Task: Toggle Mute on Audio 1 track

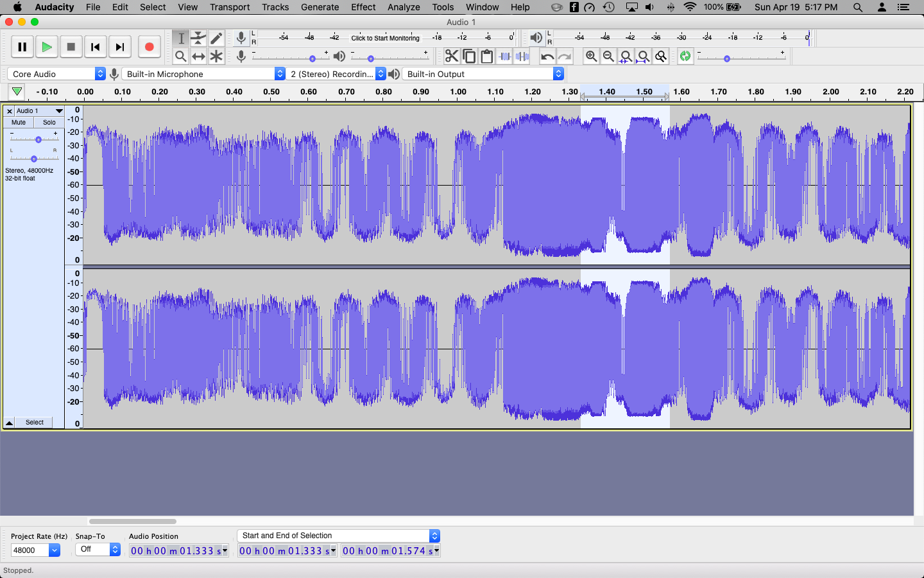Action: (x=19, y=122)
